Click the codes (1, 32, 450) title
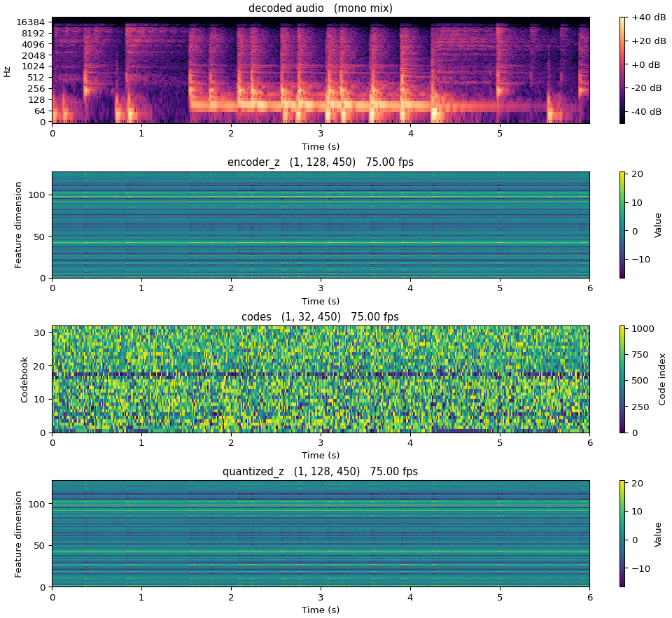This screenshot has width=672, height=618. click(x=320, y=317)
